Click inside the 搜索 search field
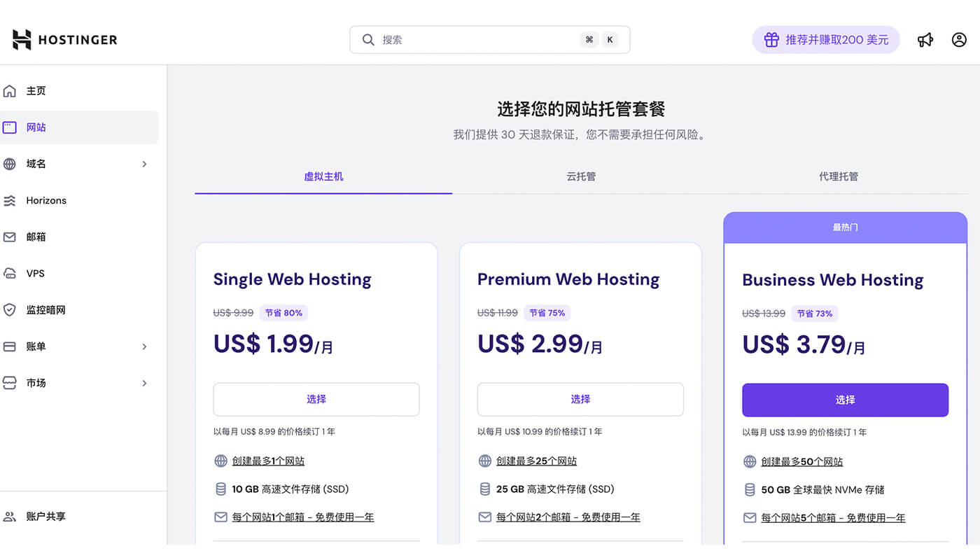The width and height of the screenshot is (980, 560). [x=490, y=40]
